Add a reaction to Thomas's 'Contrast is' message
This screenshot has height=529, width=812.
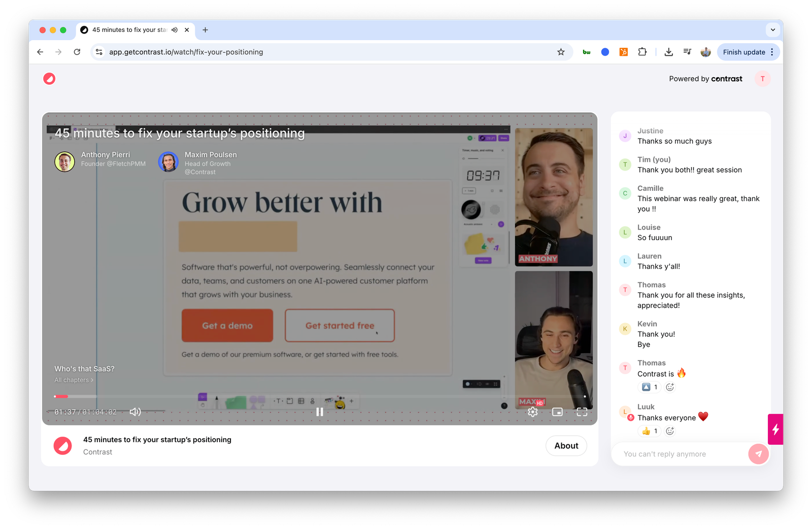669,387
